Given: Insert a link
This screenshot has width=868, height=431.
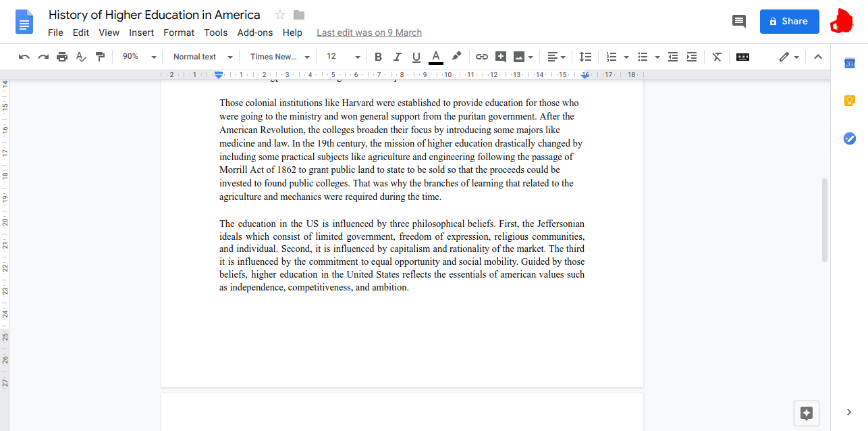Looking at the screenshot, I should pyautogui.click(x=482, y=57).
